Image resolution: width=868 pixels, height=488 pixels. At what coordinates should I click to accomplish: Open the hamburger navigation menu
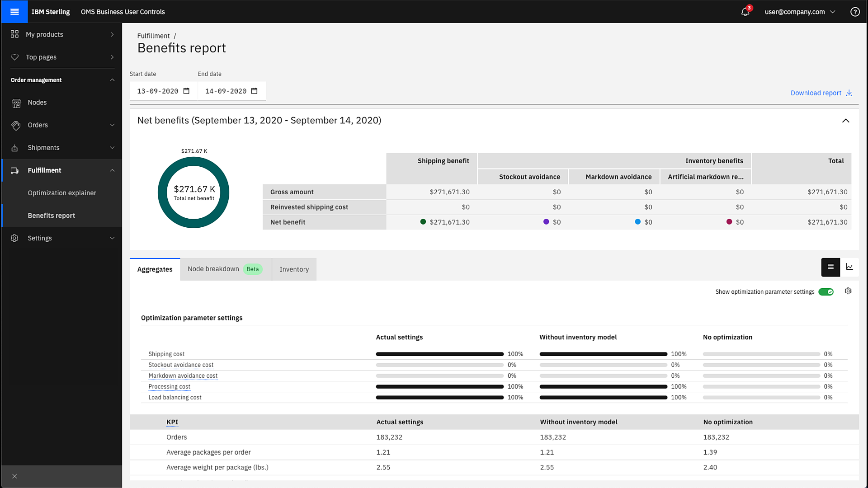point(14,12)
